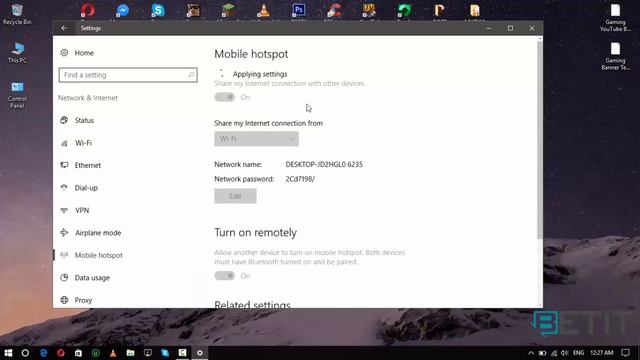Viewport: 640px width, 360px height.
Task: Open the Store from the taskbar
Action: 78,353
